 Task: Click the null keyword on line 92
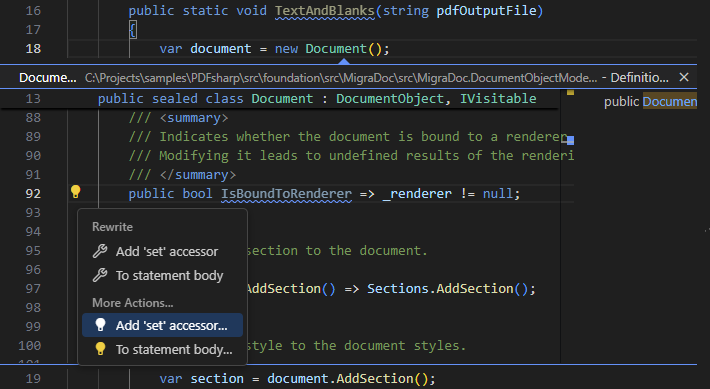[x=498, y=194]
